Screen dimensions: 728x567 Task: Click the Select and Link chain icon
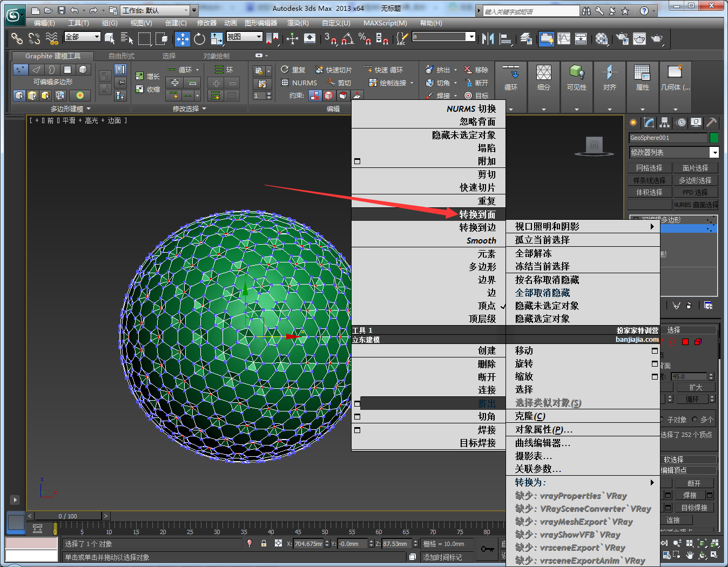point(17,38)
